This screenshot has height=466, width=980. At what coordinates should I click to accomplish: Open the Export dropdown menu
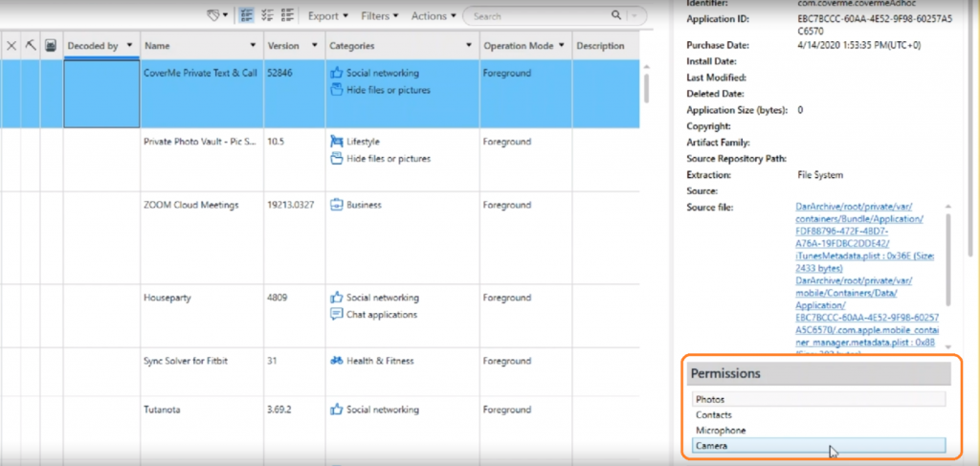(328, 16)
